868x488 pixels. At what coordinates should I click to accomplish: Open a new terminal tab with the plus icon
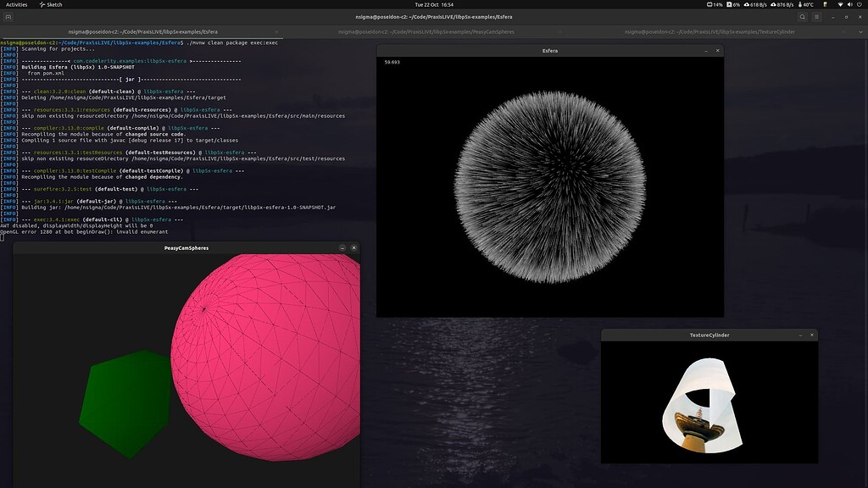tap(9, 17)
